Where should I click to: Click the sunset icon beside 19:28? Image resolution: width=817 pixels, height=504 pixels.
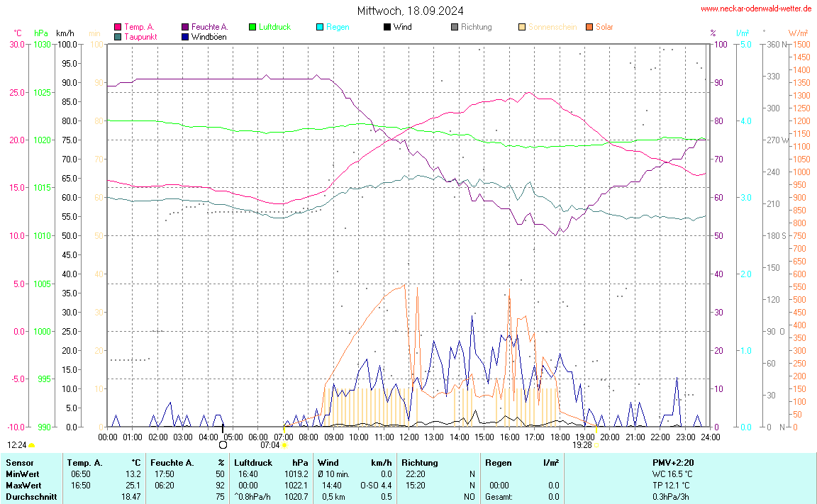(x=596, y=445)
